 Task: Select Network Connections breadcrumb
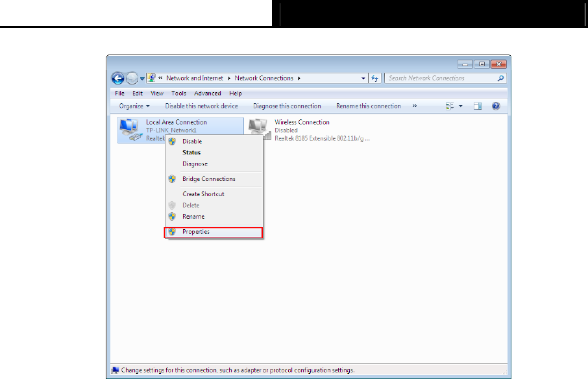(x=263, y=78)
